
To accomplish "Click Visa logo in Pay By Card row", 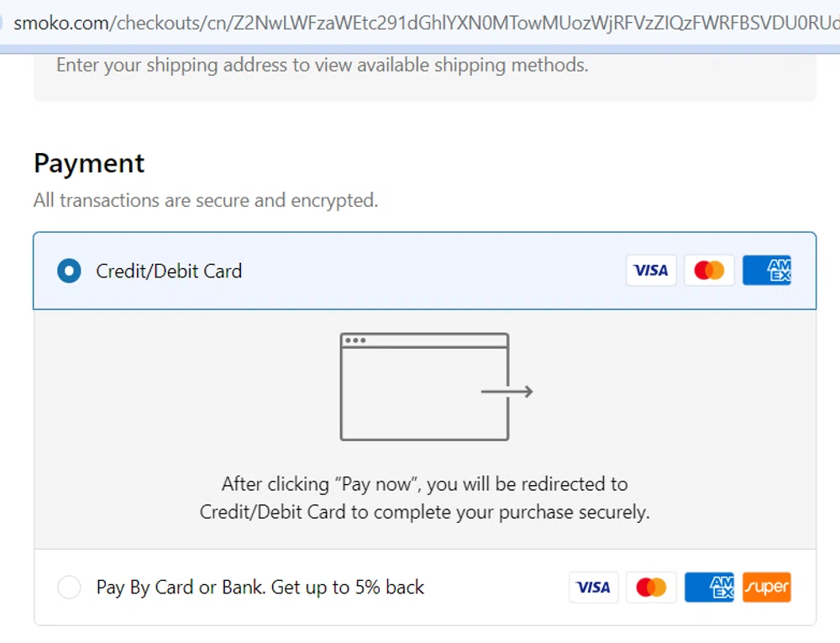I will click(x=594, y=588).
